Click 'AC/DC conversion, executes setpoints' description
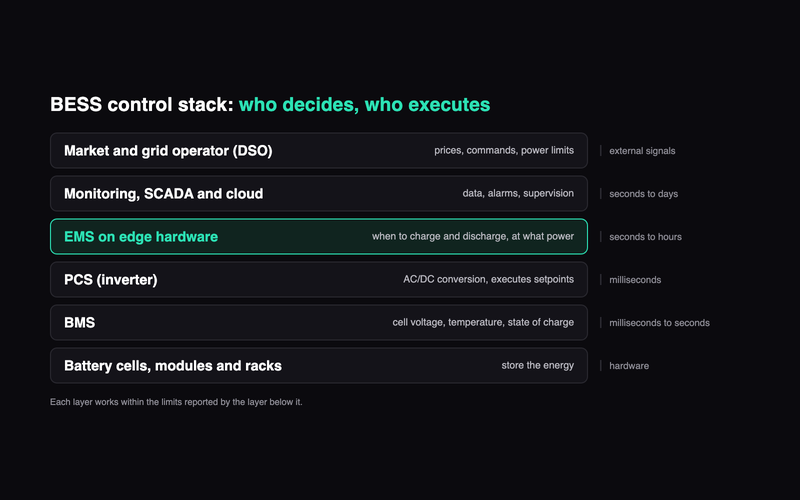 tap(488, 279)
